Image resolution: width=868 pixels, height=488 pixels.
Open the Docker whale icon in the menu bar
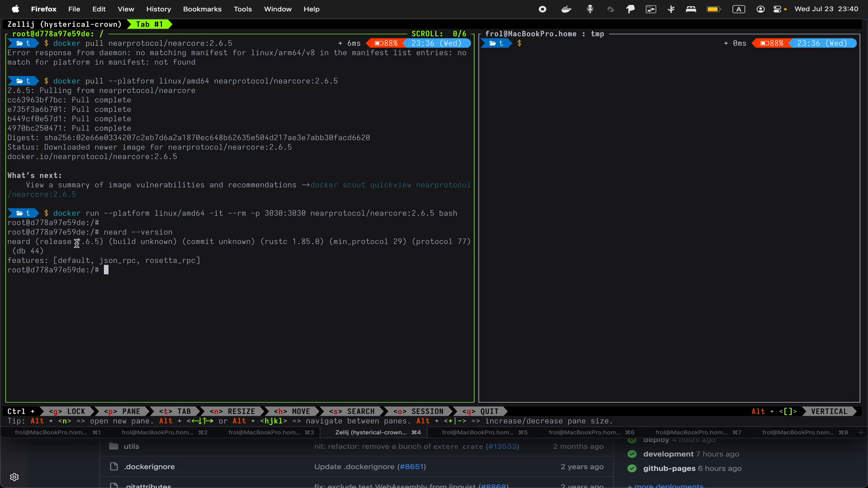click(x=566, y=9)
